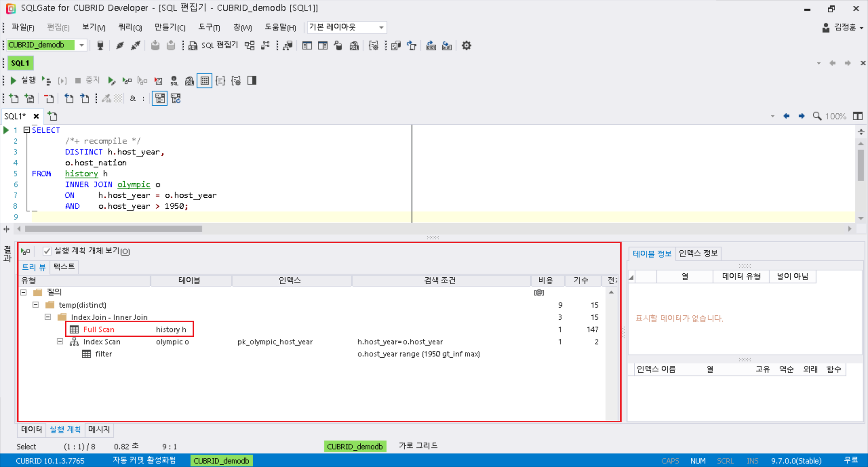This screenshot has height=467, width=868.
Task: Click the green 실행 run button
Action: click(23, 80)
